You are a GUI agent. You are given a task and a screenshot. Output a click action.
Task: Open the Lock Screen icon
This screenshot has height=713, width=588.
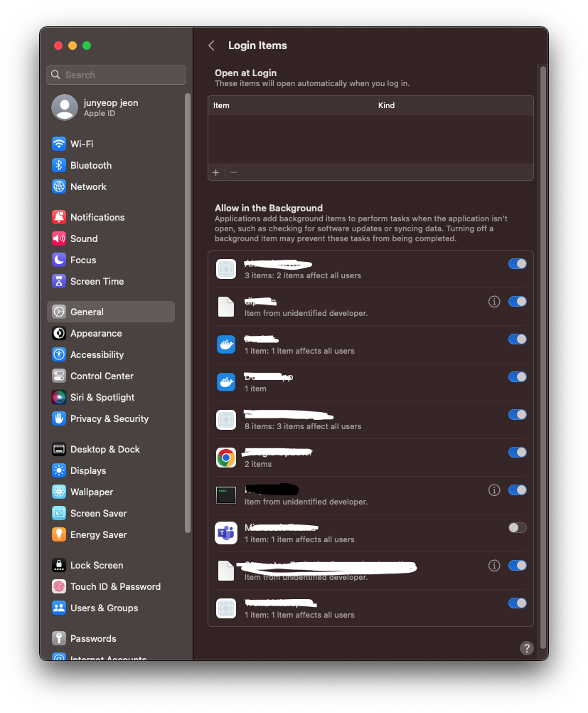59,565
